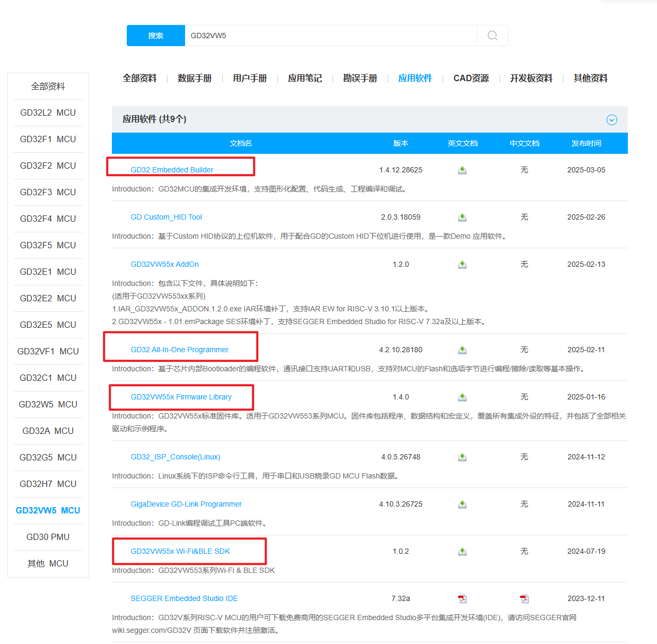Open SEGGER Embedded Studio Chinese PDF
This screenshot has width=657, height=644.
click(524, 599)
